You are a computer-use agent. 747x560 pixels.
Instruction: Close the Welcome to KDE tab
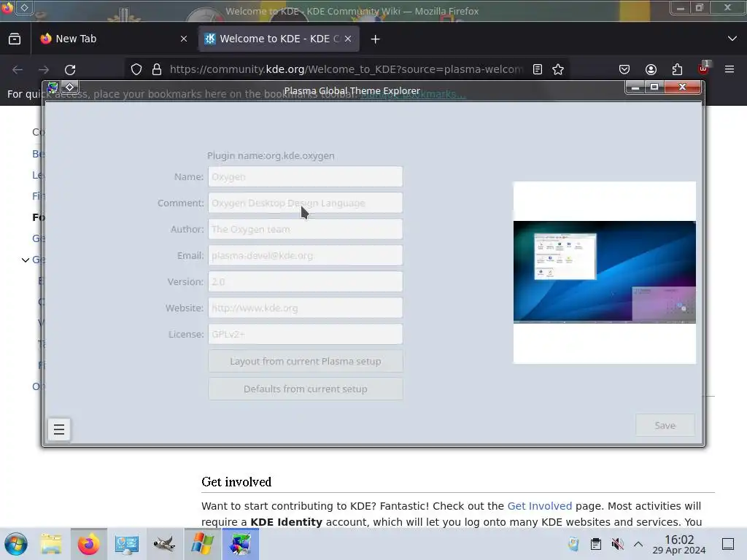[x=348, y=39]
